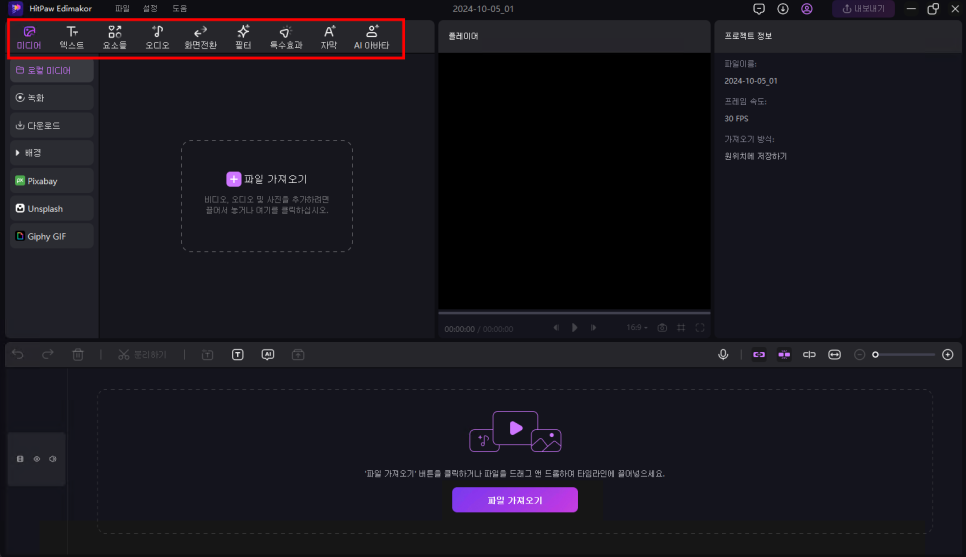Click the play button in the player
The width and height of the screenshot is (966, 557).
coord(575,328)
